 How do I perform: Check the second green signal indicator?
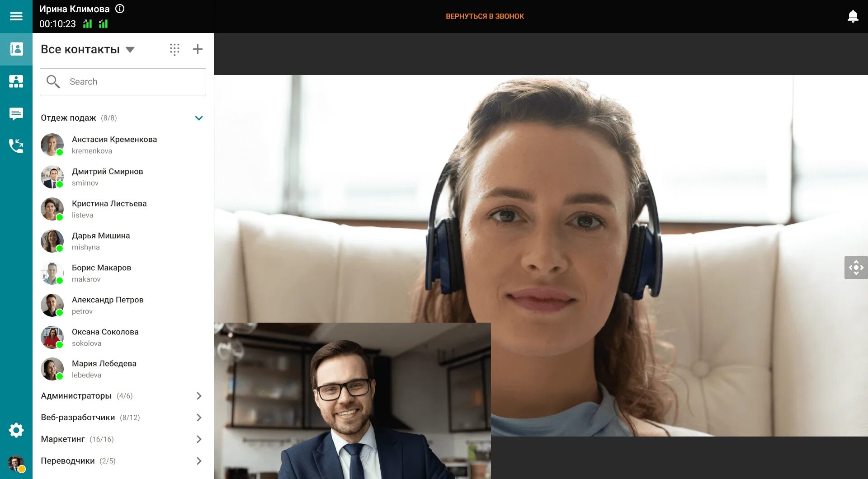[104, 24]
